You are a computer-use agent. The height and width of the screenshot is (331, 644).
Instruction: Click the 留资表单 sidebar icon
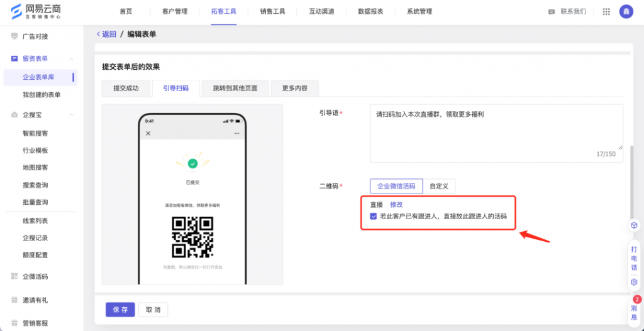coord(14,58)
